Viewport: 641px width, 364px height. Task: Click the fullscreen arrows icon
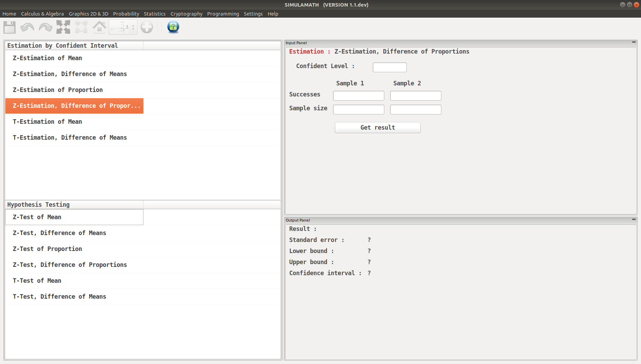[x=63, y=27]
